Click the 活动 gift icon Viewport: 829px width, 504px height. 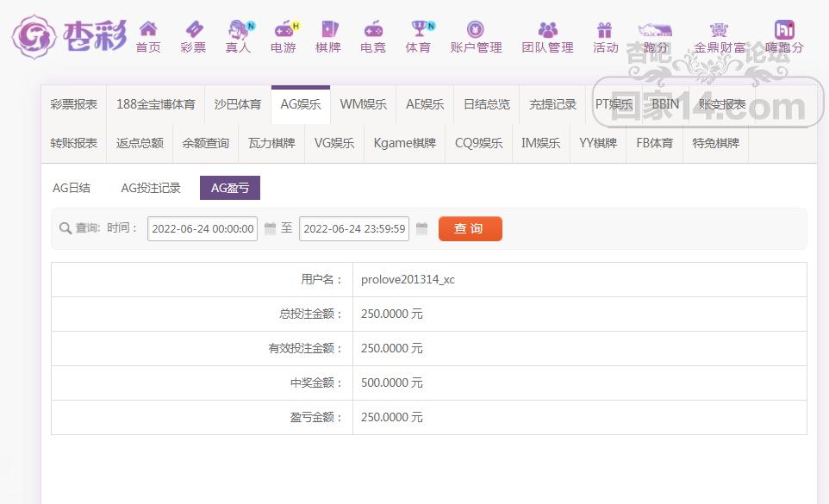click(605, 30)
